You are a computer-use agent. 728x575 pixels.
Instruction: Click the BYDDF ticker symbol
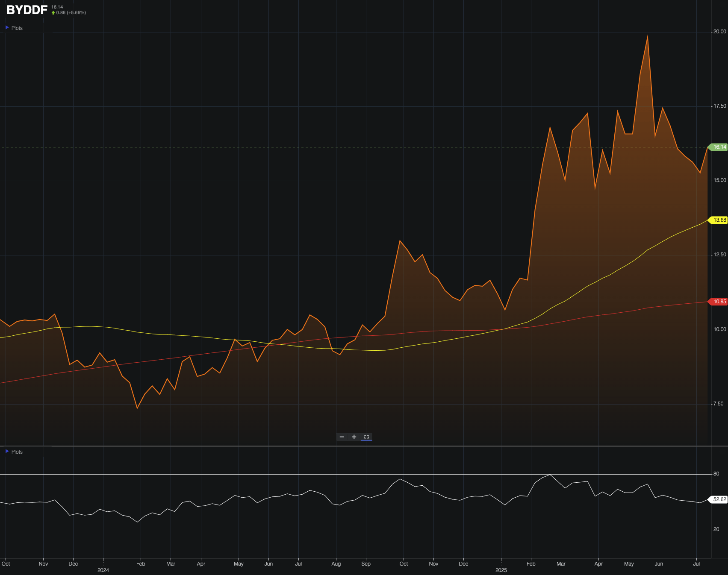26,9
